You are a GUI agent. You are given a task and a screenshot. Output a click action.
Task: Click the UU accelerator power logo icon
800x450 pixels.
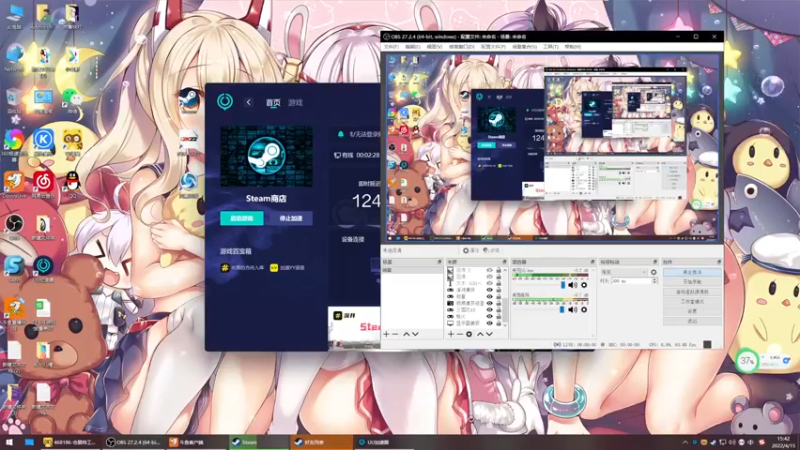(x=225, y=102)
